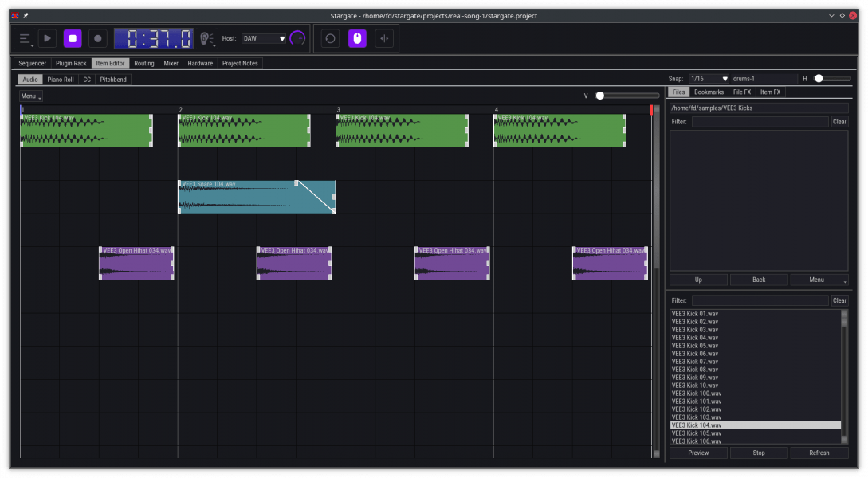This screenshot has width=868, height=478.
Task: Clear the lower file filter
Action: coord(839,300)
